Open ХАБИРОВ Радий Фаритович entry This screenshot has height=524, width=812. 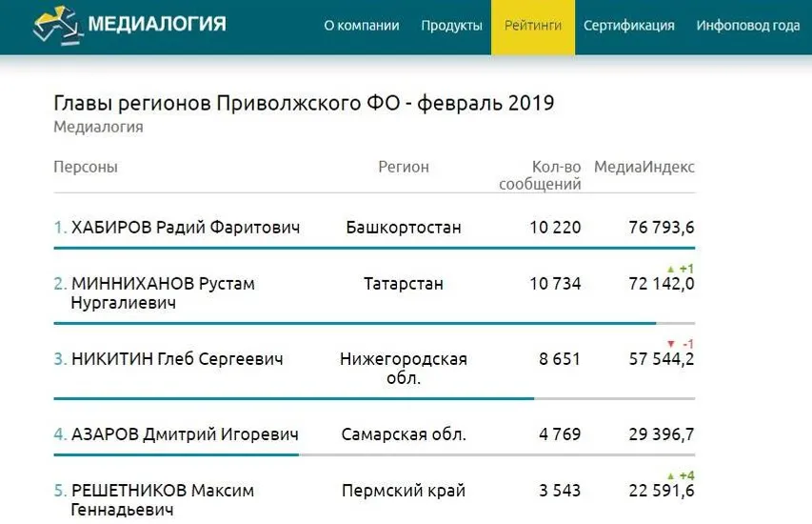(x=186, y=227)
